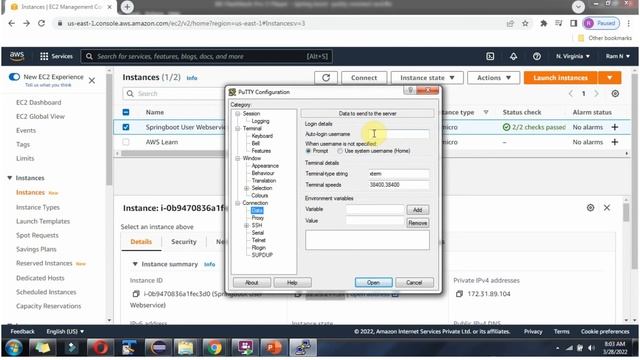The width and height of the screenshot is (640, 360).
Task: Go to the next instances page arrow
Action: pos(596,93)
